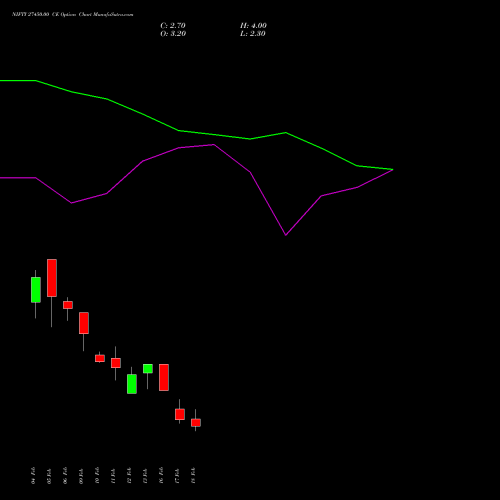Image resolution: width=500 pixels, height=500 pixels.
Task: Click the red candlestick above 16 Feb
Action: tap(164, 377)
